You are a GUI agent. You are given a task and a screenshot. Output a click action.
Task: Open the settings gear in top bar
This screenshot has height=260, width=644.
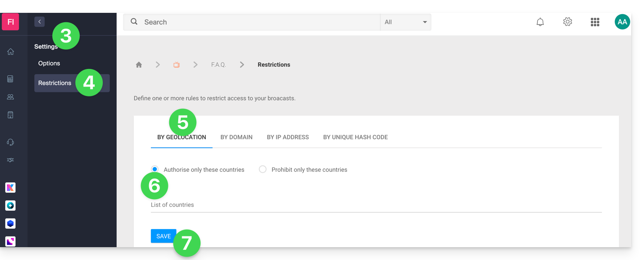click(568, 22)
